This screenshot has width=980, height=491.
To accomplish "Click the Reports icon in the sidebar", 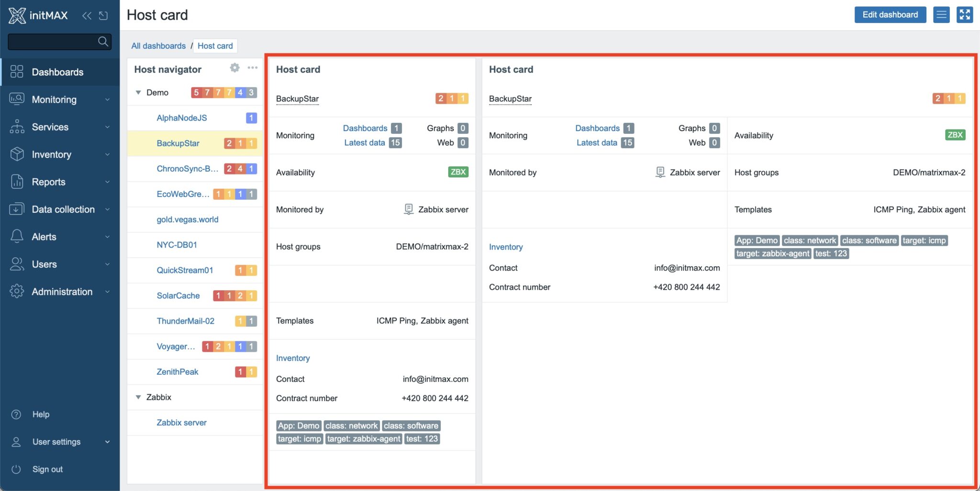I will pos(16,182).
